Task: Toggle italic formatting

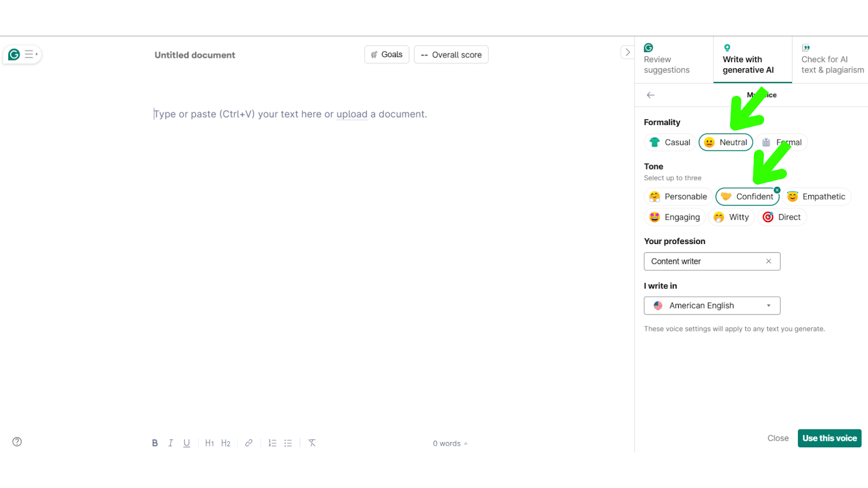Action: pos(170,443)
